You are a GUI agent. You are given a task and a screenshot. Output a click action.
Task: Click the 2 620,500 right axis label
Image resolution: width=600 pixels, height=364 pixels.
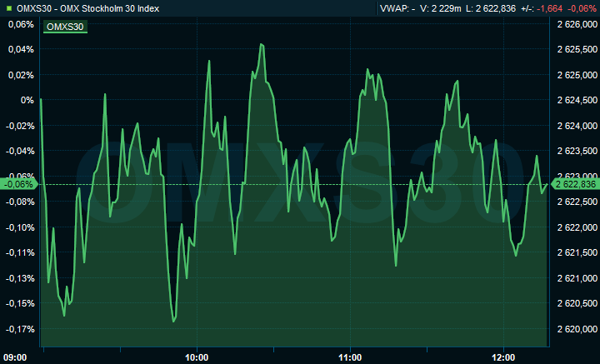577,303
